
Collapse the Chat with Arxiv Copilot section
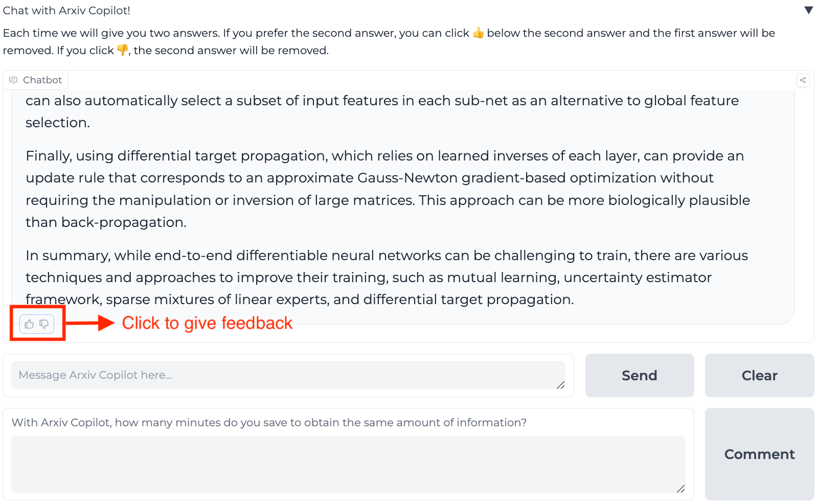tap(808, 10)
